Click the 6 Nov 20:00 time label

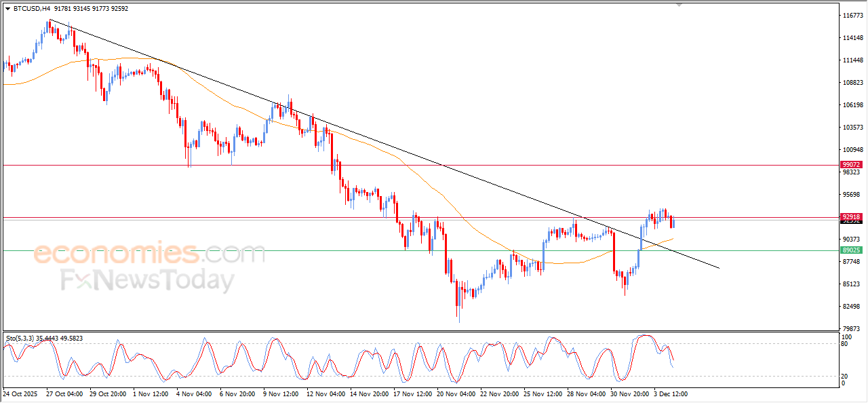click(x=238, y=394)
